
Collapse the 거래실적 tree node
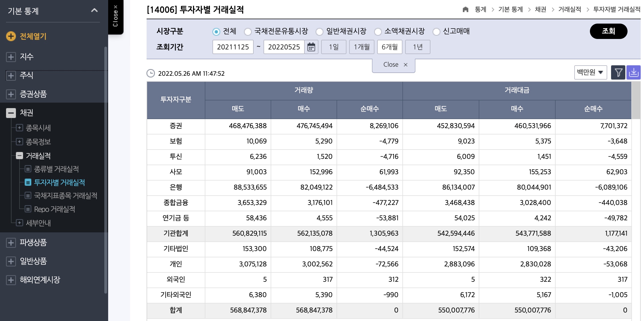[x=19, y=156]
